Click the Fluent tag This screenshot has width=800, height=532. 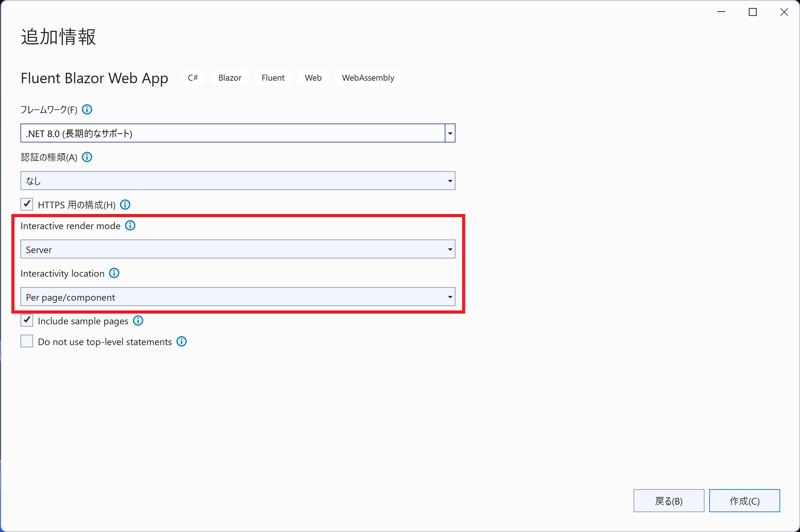point(273,78)
